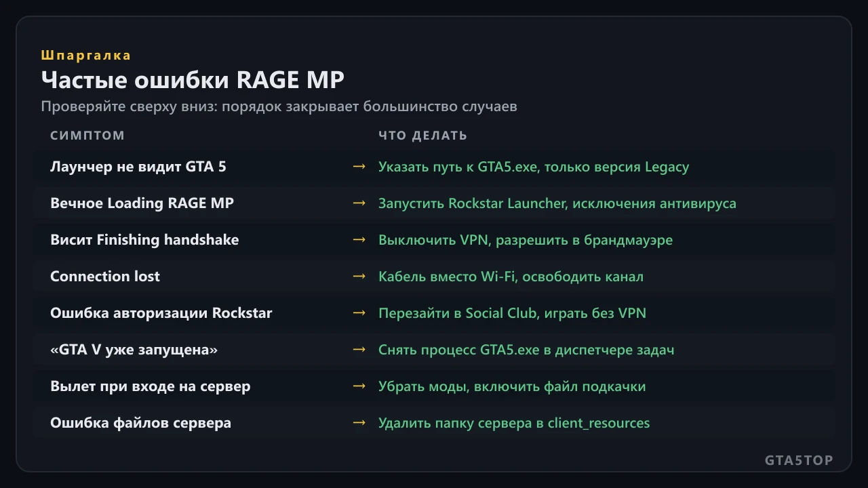
Task: Select the symptom "Вылет при входе на сервер"
Action: pyautogui.click(x=151, y=386)
